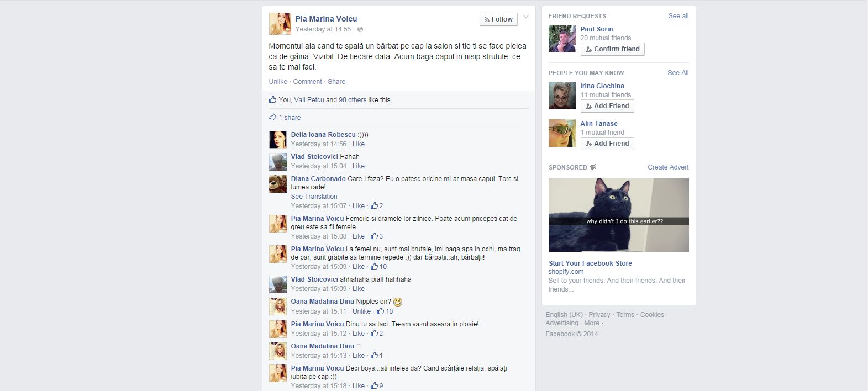View the '90 others' who like this
The height and width of the screenshot is (391, 868).
point(353,100)
